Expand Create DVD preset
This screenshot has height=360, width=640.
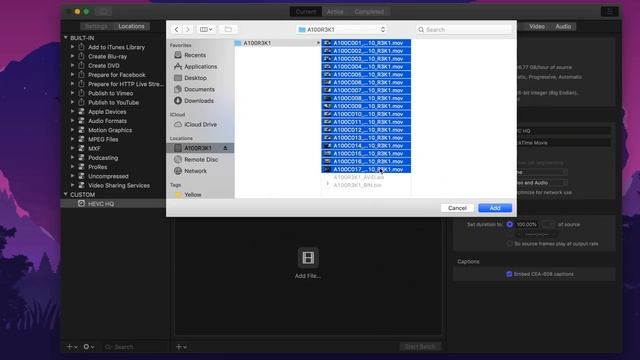click(72, 65)
